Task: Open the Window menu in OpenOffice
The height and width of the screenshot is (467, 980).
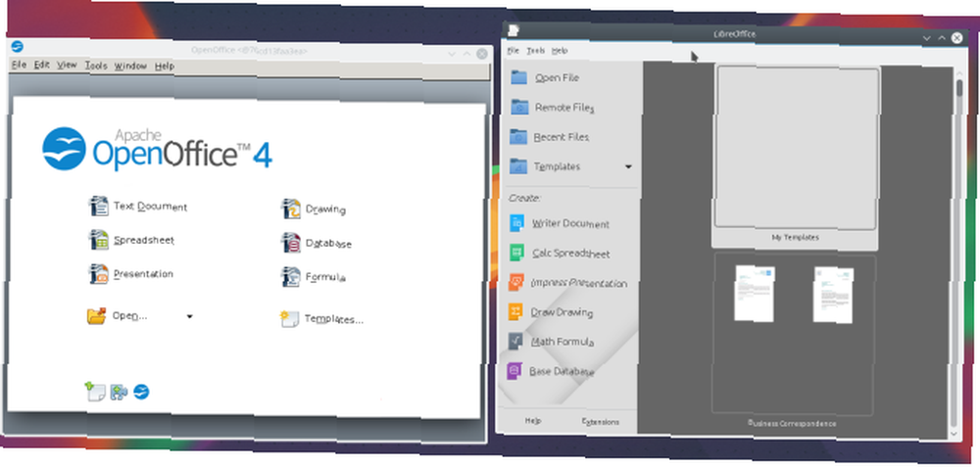Action: [x=130, y=66]
